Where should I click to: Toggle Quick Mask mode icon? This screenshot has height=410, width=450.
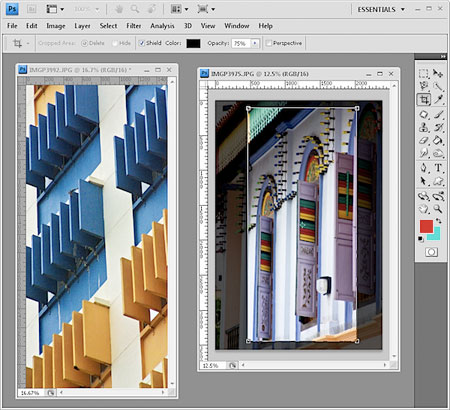431,252
